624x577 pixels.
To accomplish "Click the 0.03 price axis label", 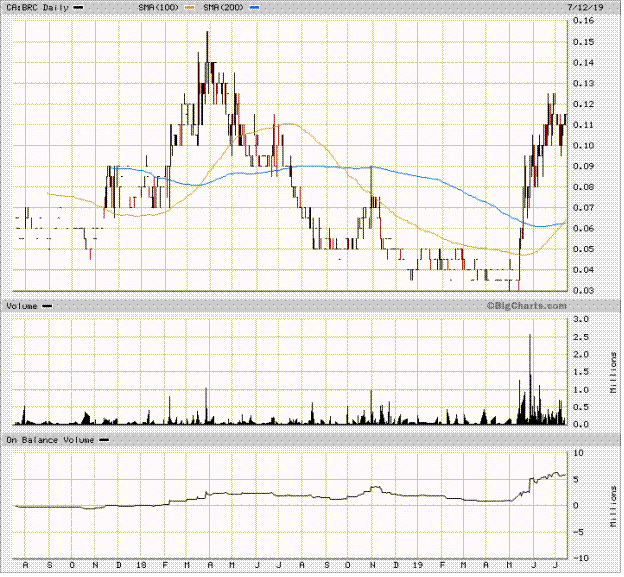I will pyautogui.click(x=584, y=290).
